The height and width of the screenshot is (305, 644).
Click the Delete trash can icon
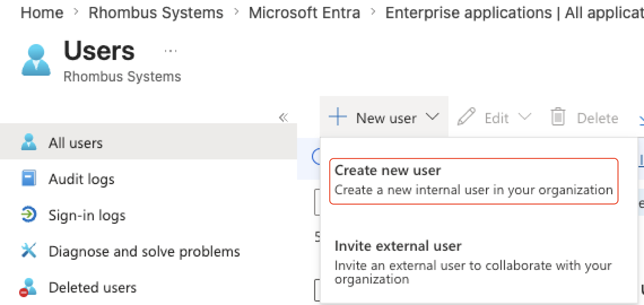(x=558, y=117)
